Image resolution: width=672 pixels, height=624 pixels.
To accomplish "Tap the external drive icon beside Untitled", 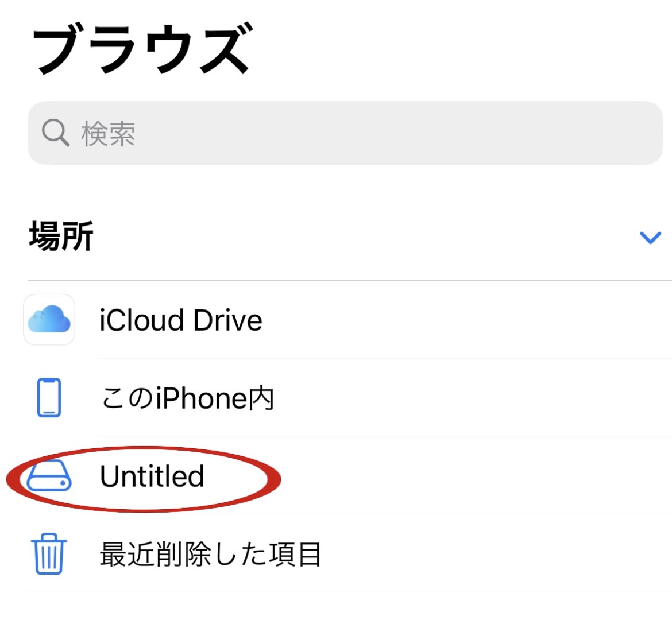I will (x=49, y=476).
